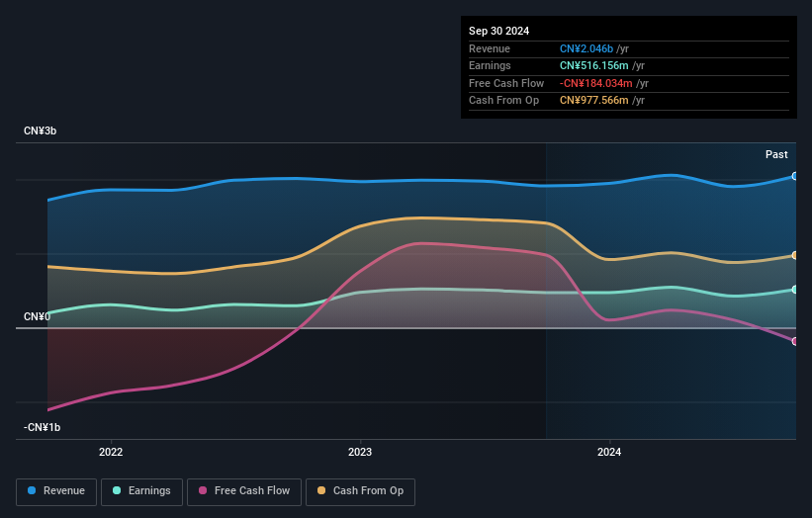Viewport: 812px width, 518px height.
Task: Select the Revenue endpoint marker on chart
Action: (795, 176)
